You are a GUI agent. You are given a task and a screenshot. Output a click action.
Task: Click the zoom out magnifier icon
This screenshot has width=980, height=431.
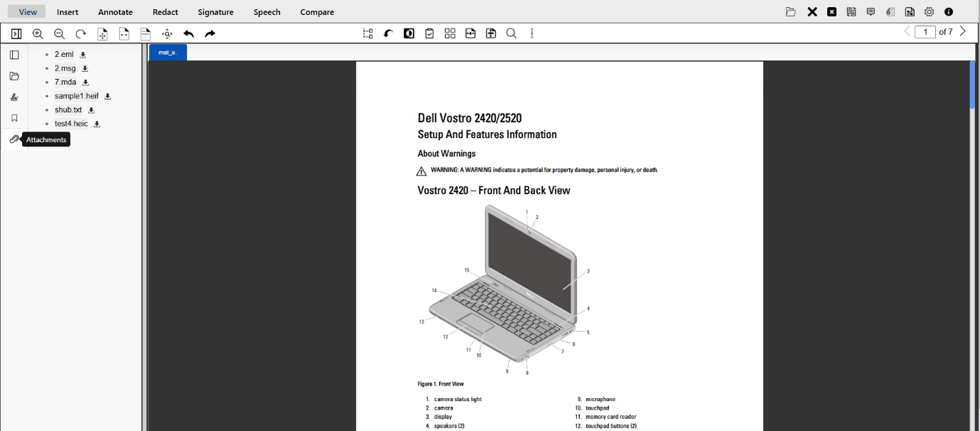(x=60, y=33)
